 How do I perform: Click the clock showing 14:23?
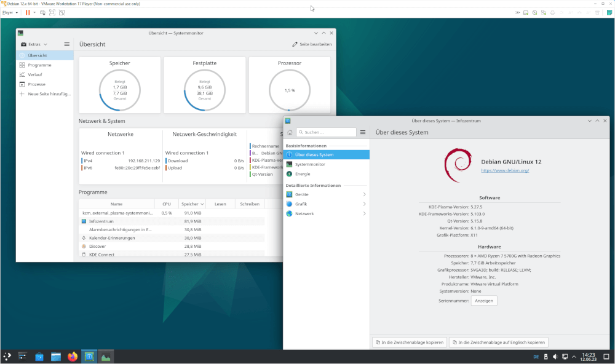(589, 357)
